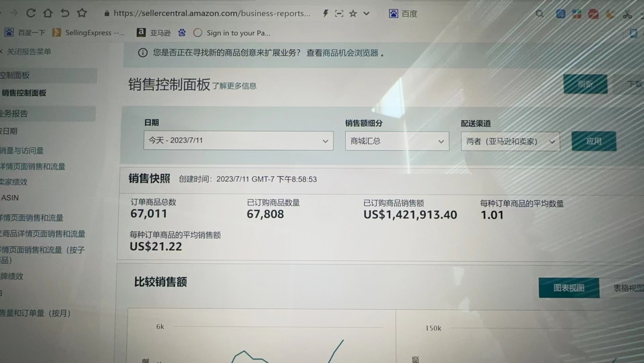The width and height of the screenshot is (644, 363).
Task: Click the browser page reload icon
Action: coord(31,12)
